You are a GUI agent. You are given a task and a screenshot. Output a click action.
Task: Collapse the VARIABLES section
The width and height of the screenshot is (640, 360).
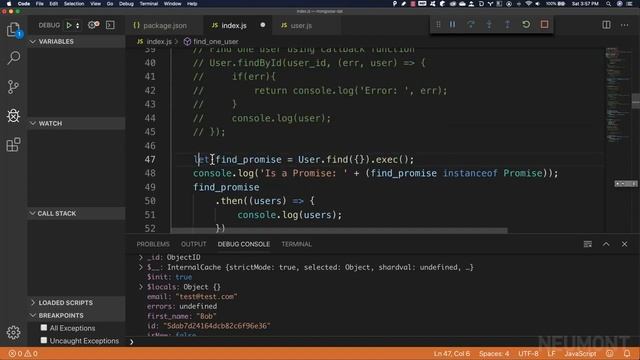click(76, 42)
